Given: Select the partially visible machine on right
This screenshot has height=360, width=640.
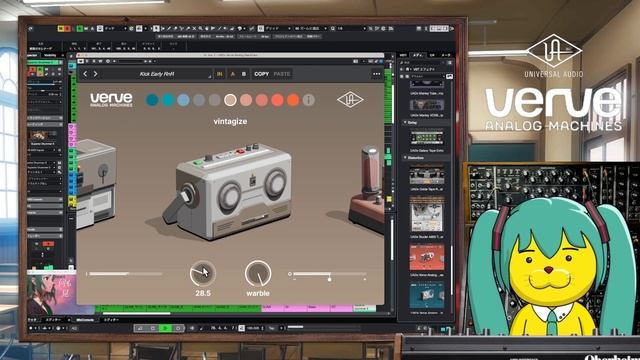Looking at the screenshot, I should pos(367,190).
